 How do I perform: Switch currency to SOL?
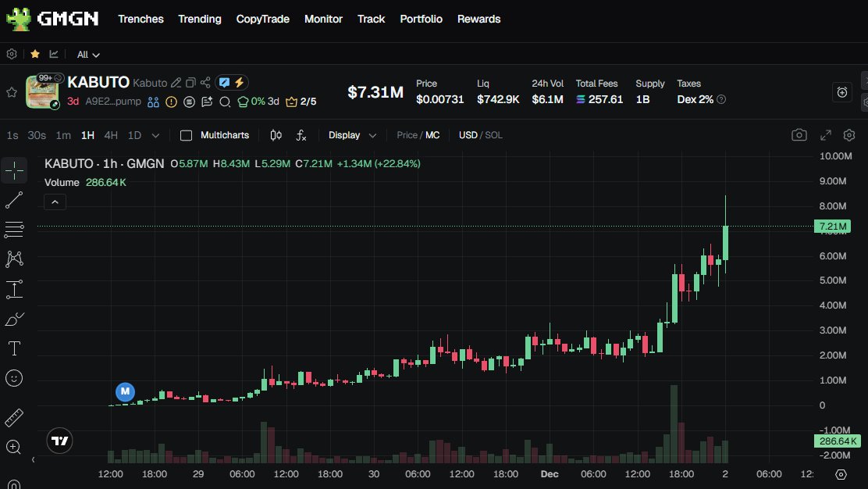[x=494, y=135]
